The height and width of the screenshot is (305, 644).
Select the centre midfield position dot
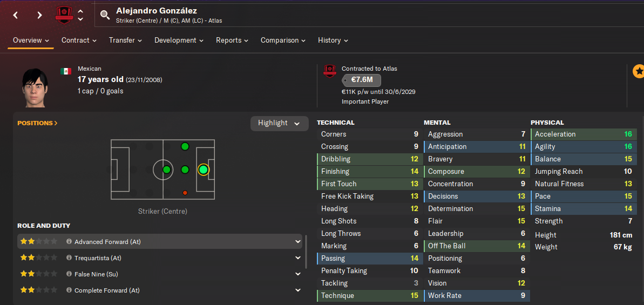pos(166,170)
